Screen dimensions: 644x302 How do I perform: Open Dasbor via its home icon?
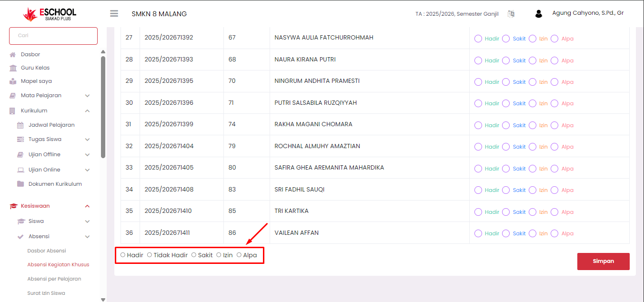point(13,55)
